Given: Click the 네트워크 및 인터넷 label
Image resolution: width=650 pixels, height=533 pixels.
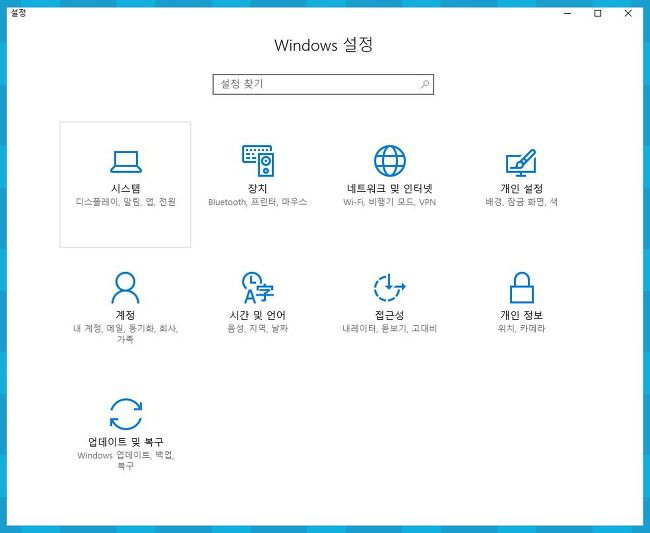Looking at the screenshot, I should point(390,189).
